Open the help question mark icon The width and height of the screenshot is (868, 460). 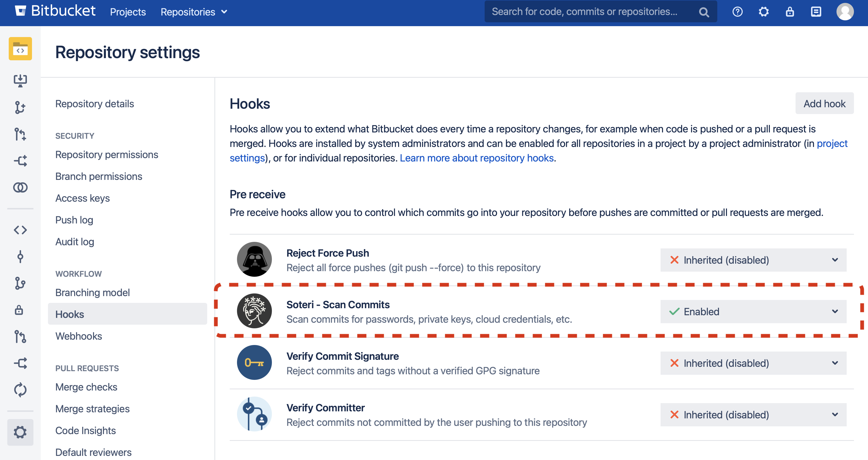pos(737,12)
